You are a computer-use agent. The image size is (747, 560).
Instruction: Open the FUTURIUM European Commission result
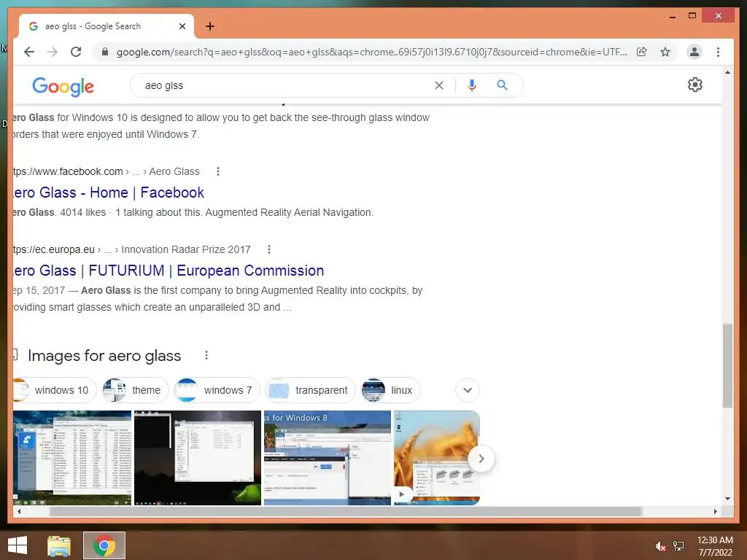pos(169,271)
